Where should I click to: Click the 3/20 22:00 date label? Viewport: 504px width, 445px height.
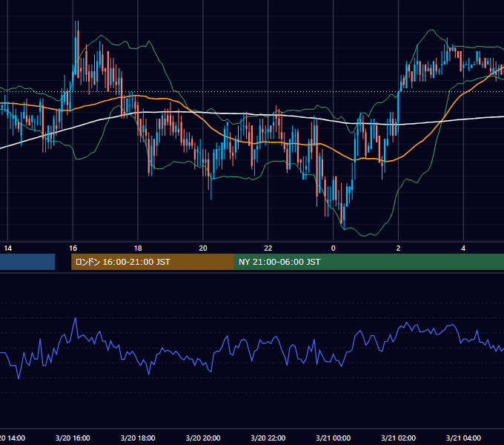268,438
